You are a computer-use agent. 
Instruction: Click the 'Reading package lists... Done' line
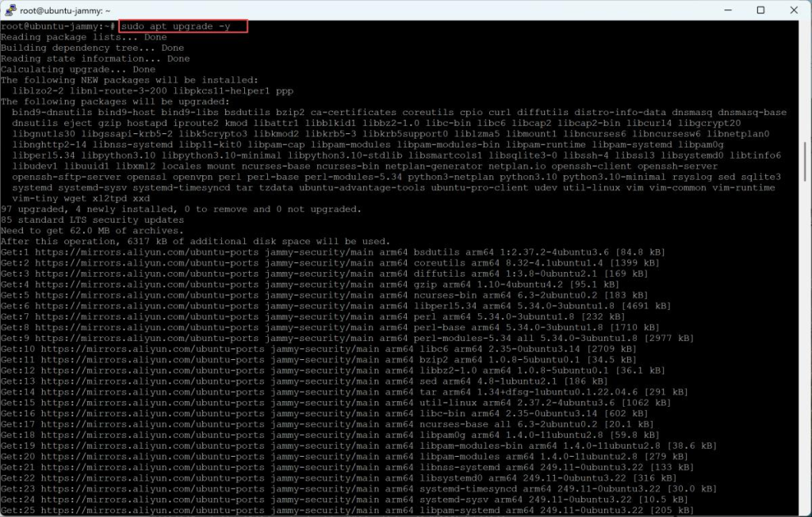tap(84, 36)
